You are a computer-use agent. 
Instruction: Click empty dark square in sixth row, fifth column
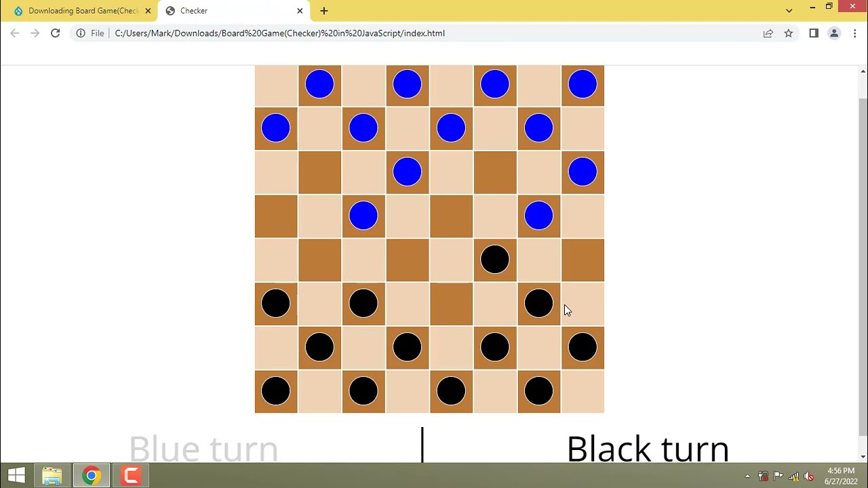click(x=451, y=304)
